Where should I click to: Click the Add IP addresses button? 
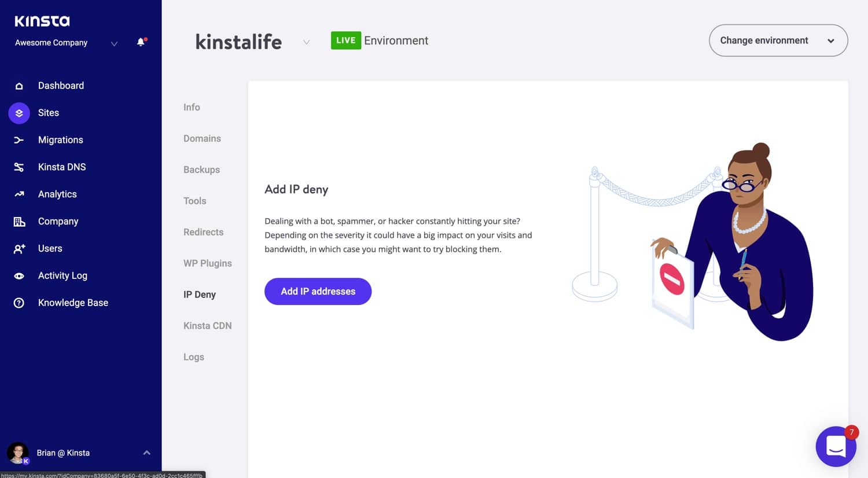click(318, 291)
